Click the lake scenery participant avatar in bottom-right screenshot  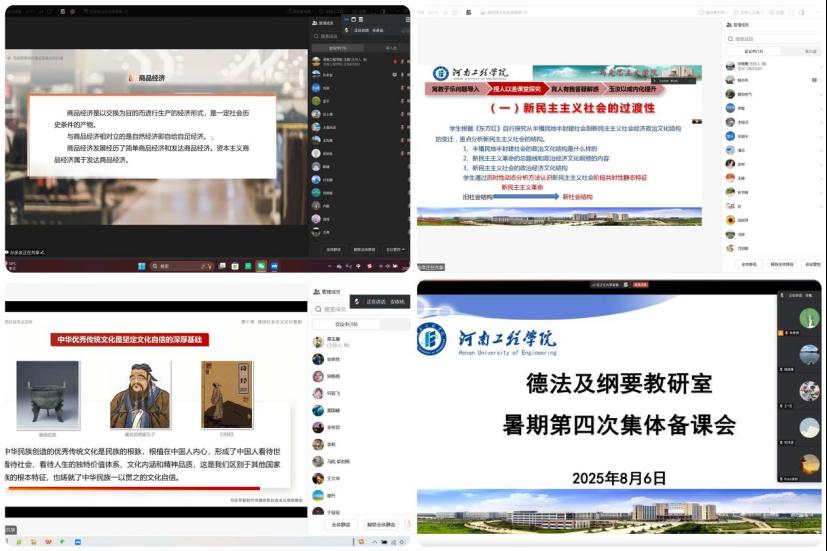point(809,355)
